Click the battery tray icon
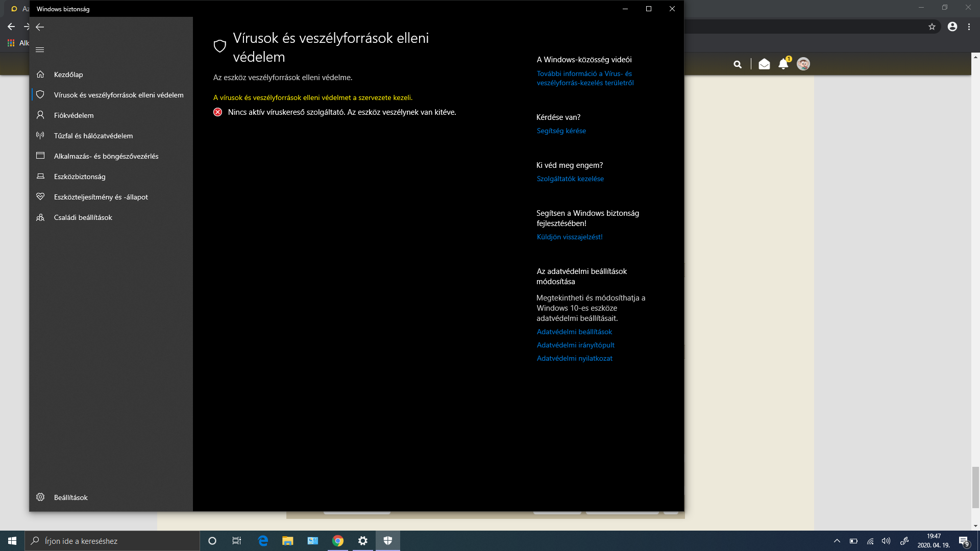Image resolution: width=980 pixels, height=551 pixels. pyautogui.click(x=853, y=541)
